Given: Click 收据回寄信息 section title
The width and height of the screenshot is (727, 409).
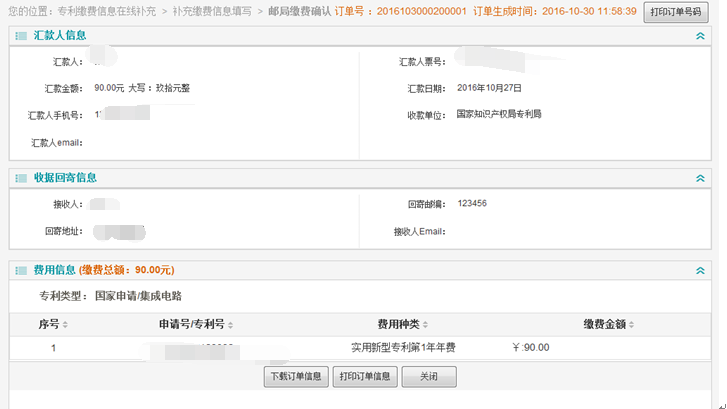Looking at the screenshot, I should 65,178.
